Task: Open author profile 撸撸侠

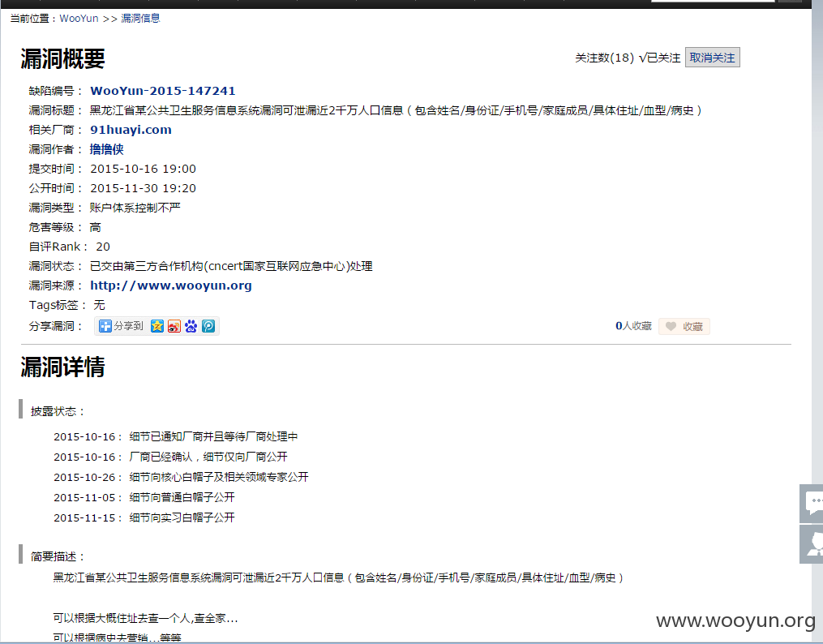Action: click(x=106, y=149)
